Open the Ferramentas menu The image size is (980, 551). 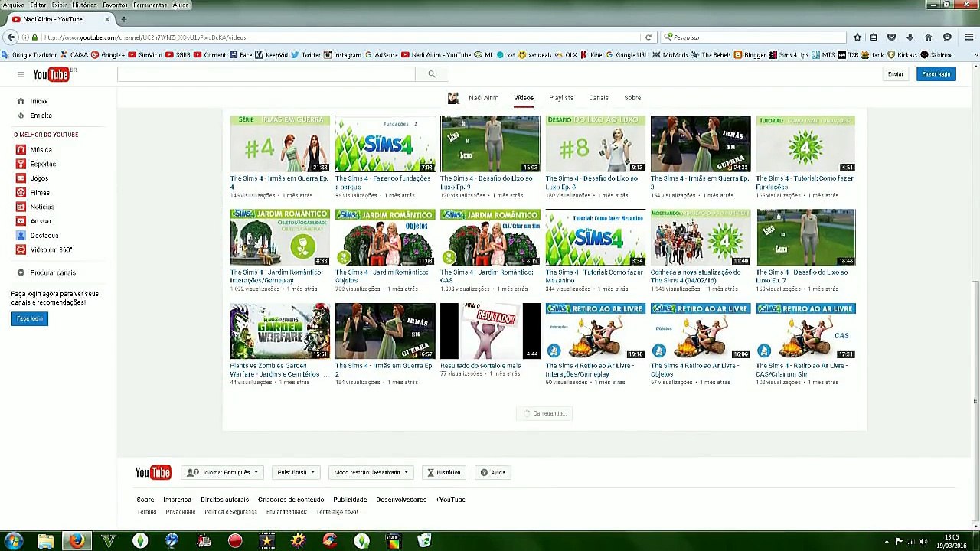click(150, 5)
